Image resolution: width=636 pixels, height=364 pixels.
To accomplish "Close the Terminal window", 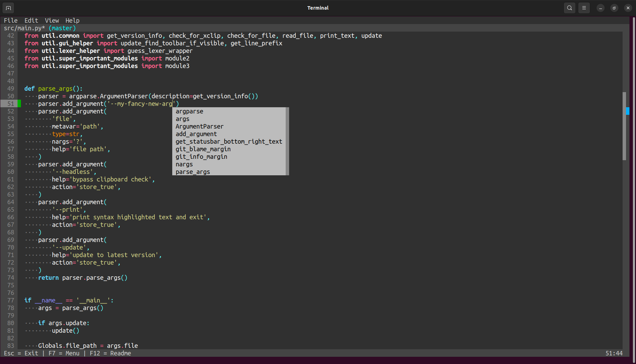I will click(x=628, y=8).
